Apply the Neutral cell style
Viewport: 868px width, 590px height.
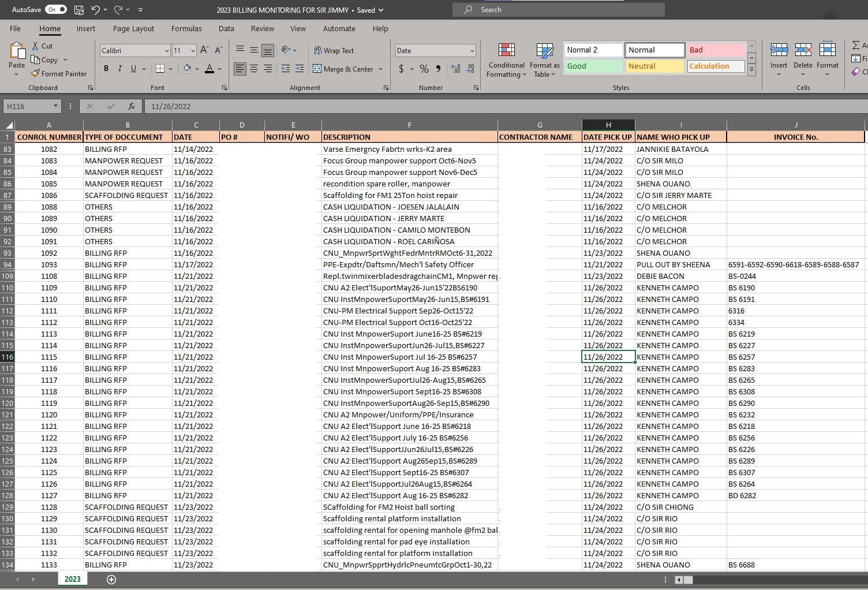655,66
